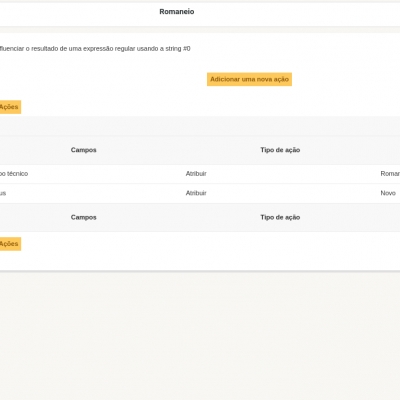Select the upper Tipo de ação column header

point(280,150)
